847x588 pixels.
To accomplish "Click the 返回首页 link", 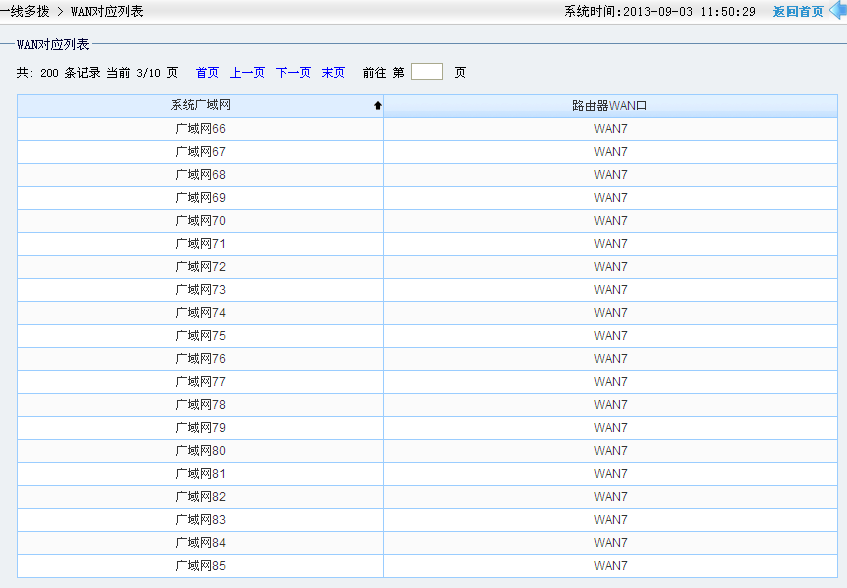I will (798, 12).
